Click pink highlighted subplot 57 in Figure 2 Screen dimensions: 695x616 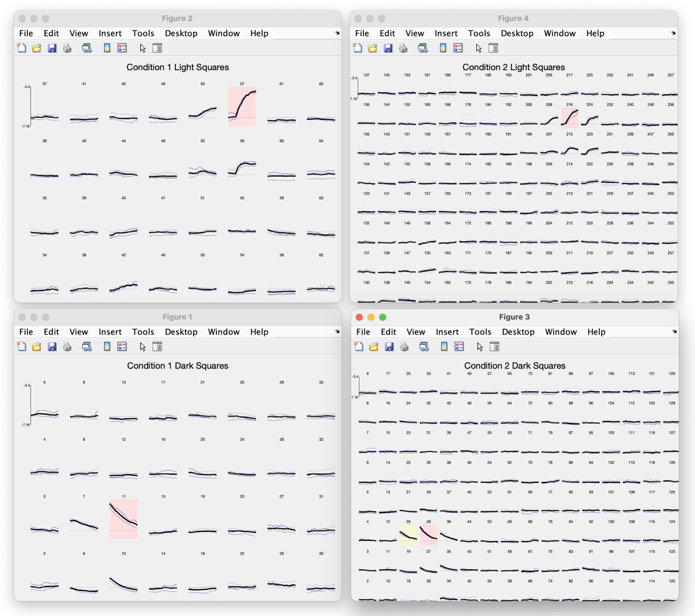click(x=242, y=106)
